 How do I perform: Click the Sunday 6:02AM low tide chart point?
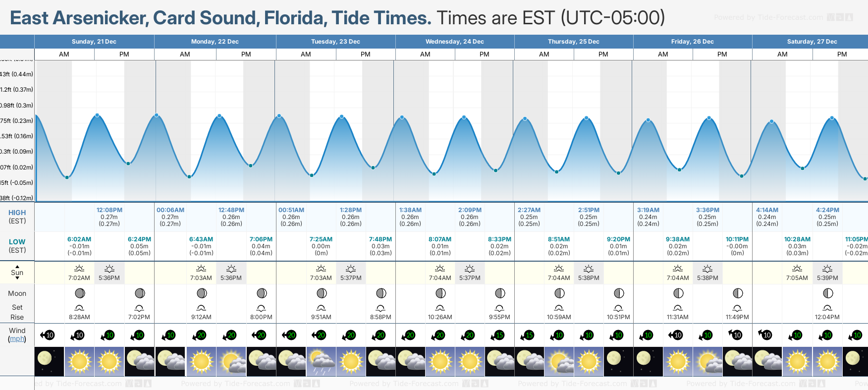67,177
